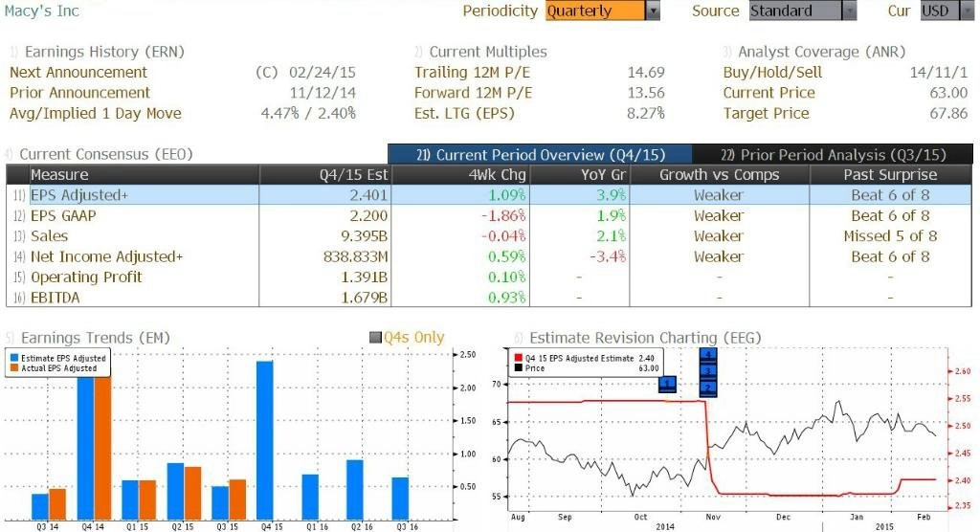Click the -1.86% change in EPS GAAP row
The width and height of the screenshot is (980, 532).
click(503, 215)
